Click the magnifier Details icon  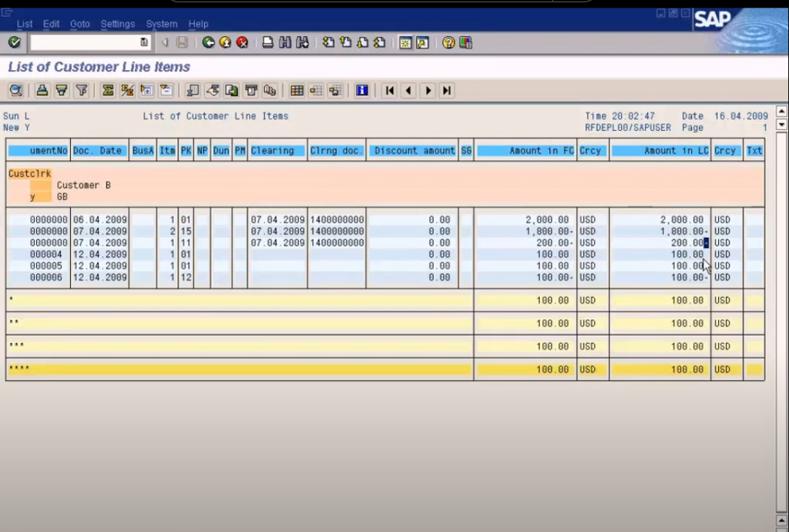[x=15, y=91]
